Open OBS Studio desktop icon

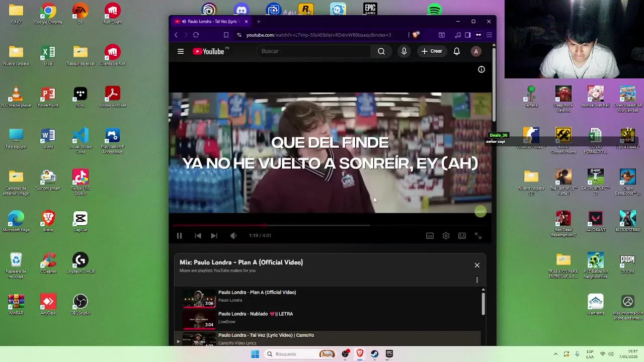[x=80, y=305]
